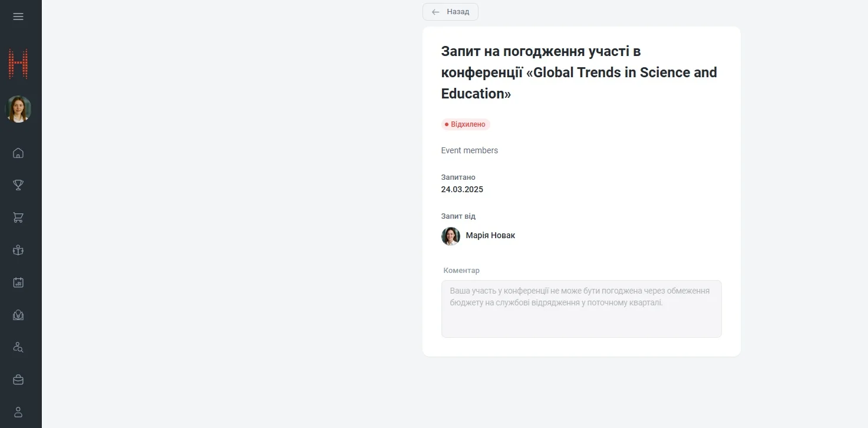Select the graduation inbox icon in the sidebar
Viewport: 868px width, 428px height.
pos(18,315)
